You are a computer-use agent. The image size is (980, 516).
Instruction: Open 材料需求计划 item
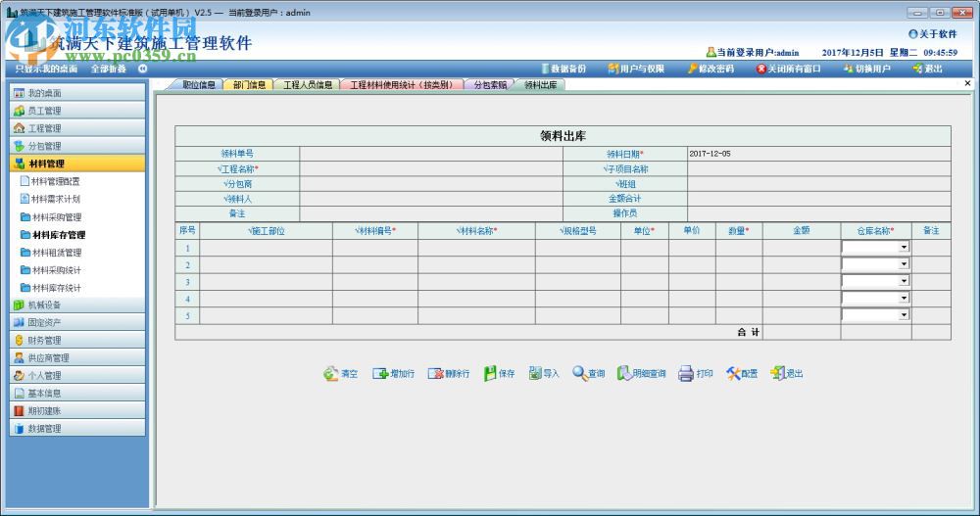(50, 199)
